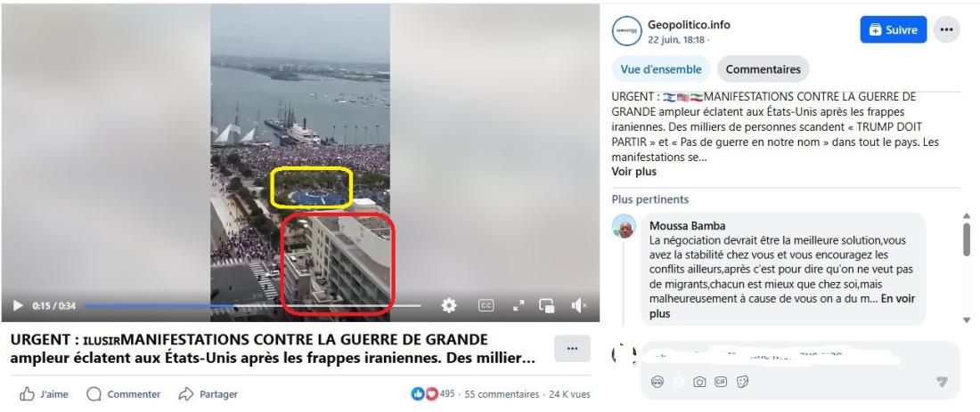Open video settings gear icon
Viewport: 980px width, 412px height.
(x=449, y=305)
